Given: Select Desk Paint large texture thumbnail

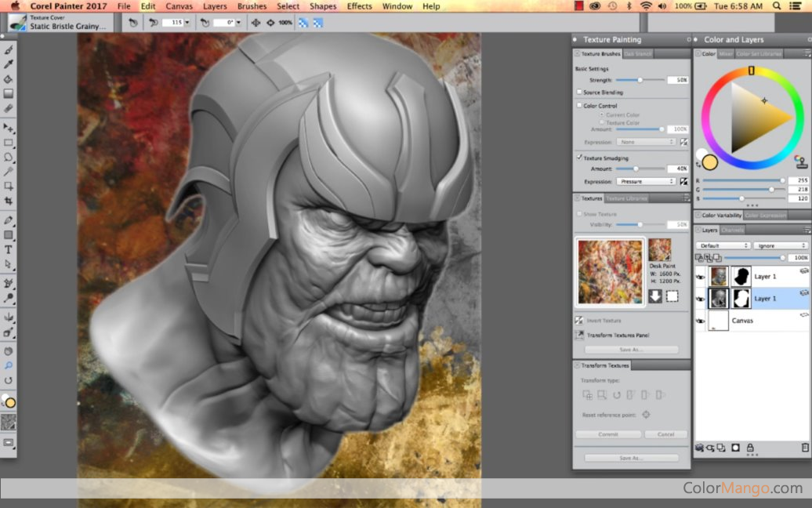Looking at the screenshot, I should click(x=610, y=272).
